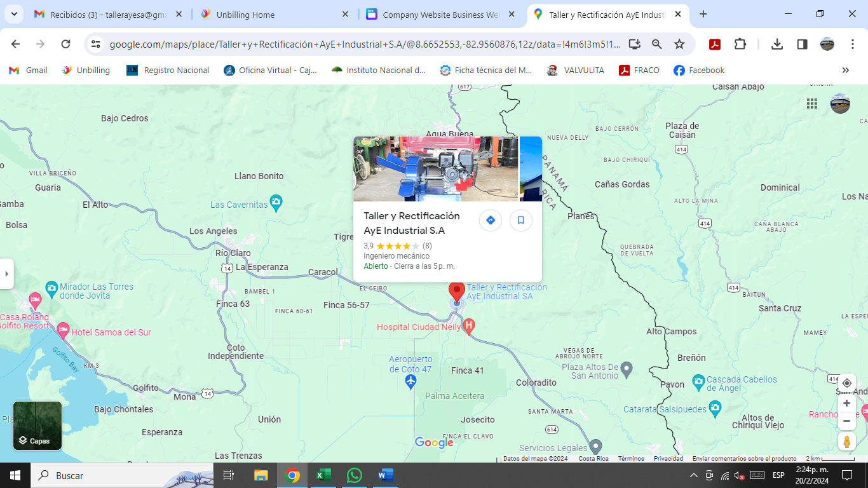Open Excel from taskbar

(x=323, y=475)
